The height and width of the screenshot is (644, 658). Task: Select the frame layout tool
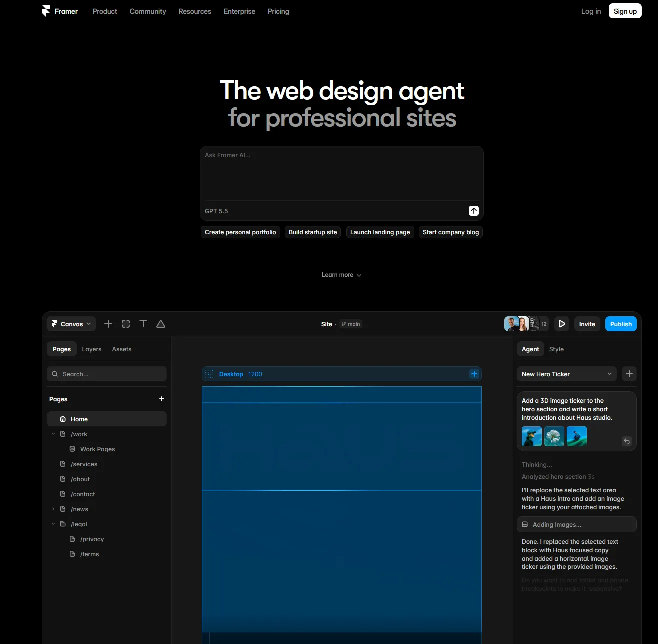click(x=126, y=324)
